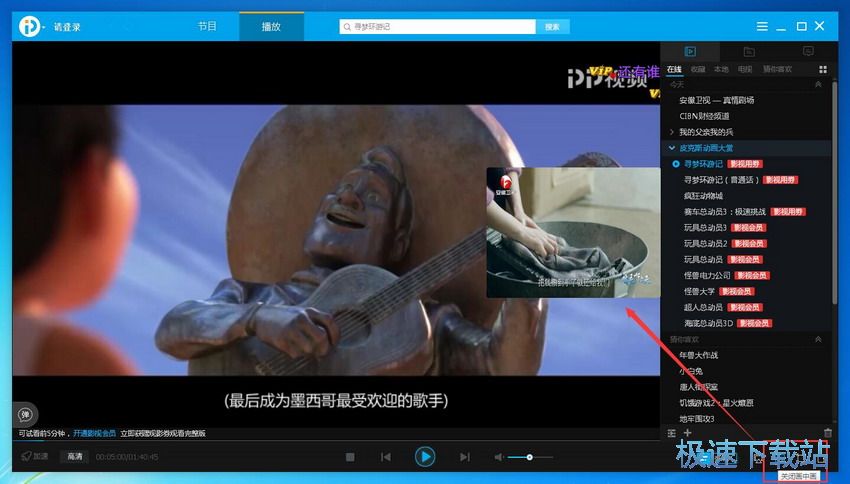Switch playlist to grid view
This screenshot has width=850, height=484.
point(823,69)
